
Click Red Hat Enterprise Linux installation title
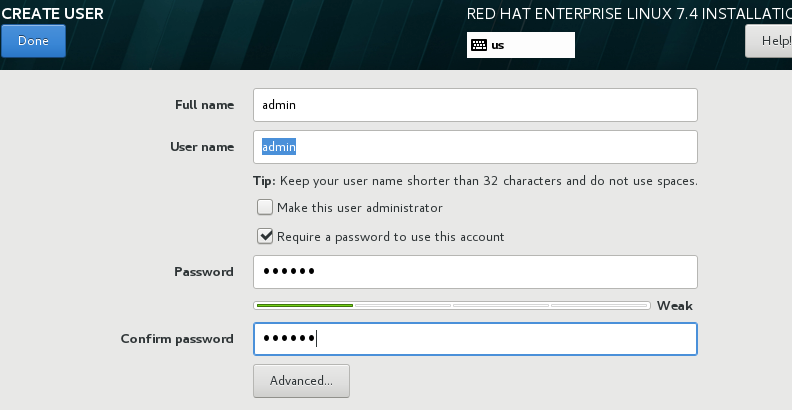(x=629, y=14)
